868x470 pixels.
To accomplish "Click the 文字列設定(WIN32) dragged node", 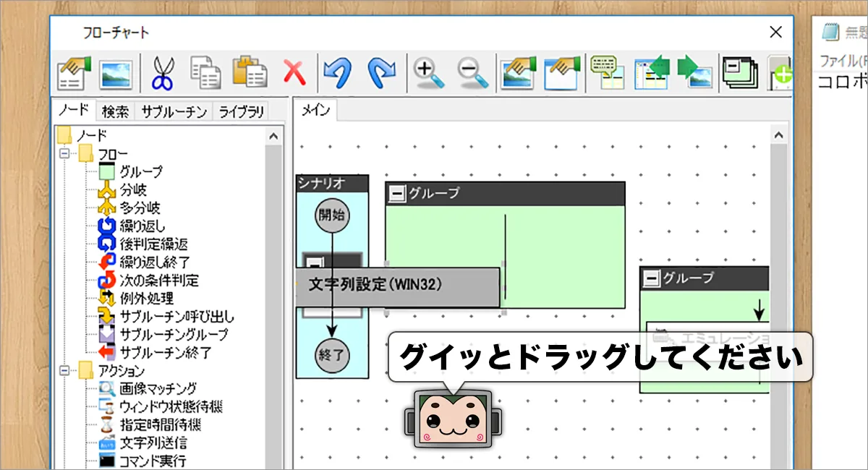I will [x=398, y=287].
